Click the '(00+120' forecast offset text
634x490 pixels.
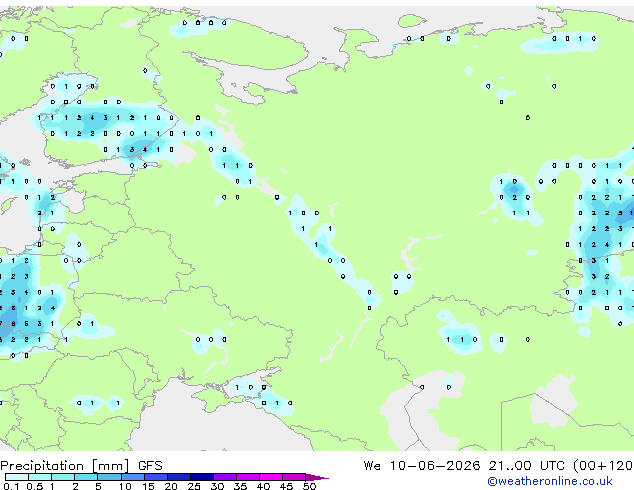603,466
